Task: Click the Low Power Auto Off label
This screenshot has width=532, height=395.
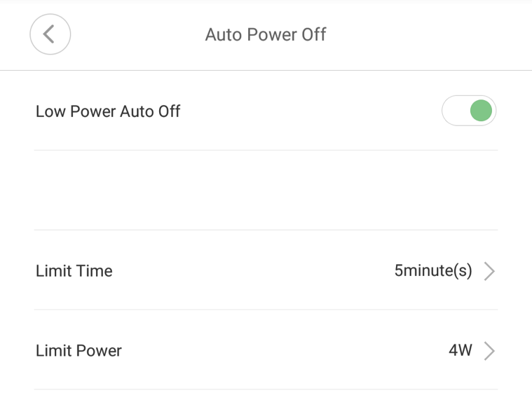Action: pos(108,111)
